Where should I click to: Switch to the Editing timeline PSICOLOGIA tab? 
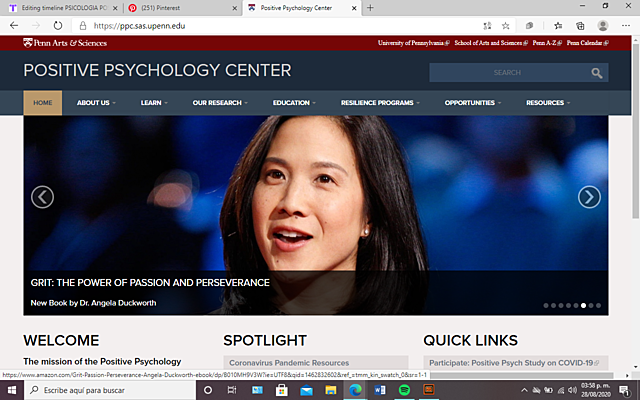pyautogui.click(x=60, y=8)
